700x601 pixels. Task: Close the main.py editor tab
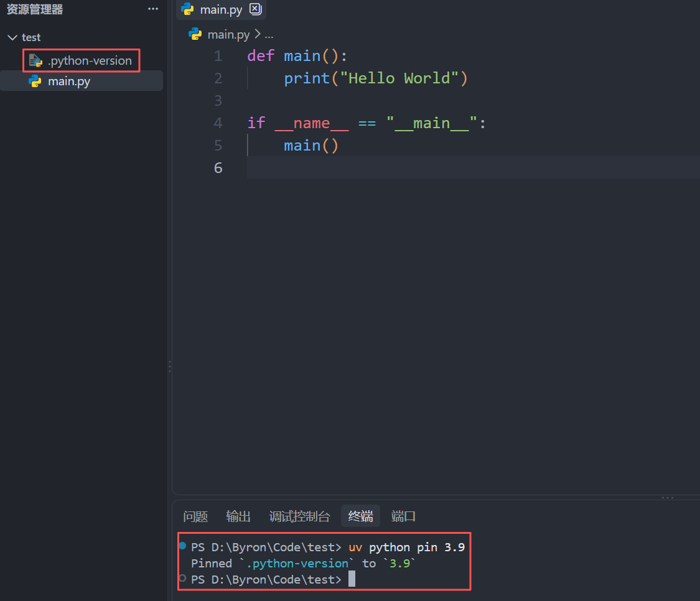click(x=255, y=9)
